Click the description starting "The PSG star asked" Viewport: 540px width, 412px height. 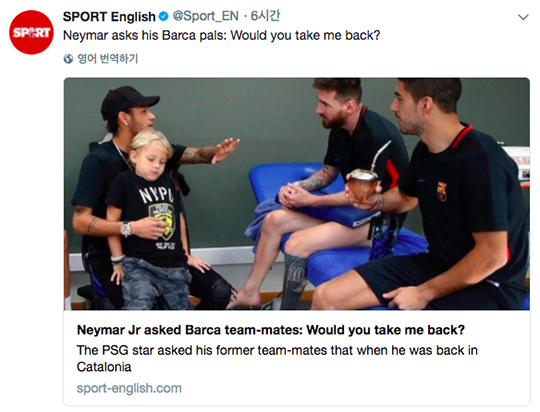(277, 359)
